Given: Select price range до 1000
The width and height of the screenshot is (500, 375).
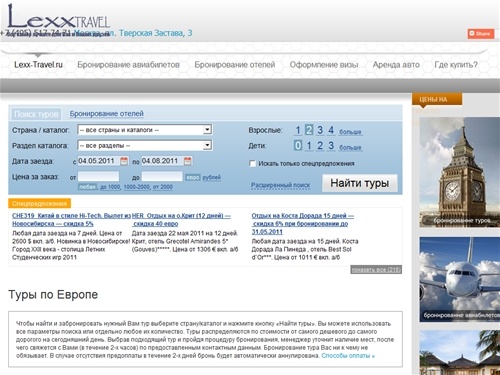Looking at the screenshot, I should point(110,187).
